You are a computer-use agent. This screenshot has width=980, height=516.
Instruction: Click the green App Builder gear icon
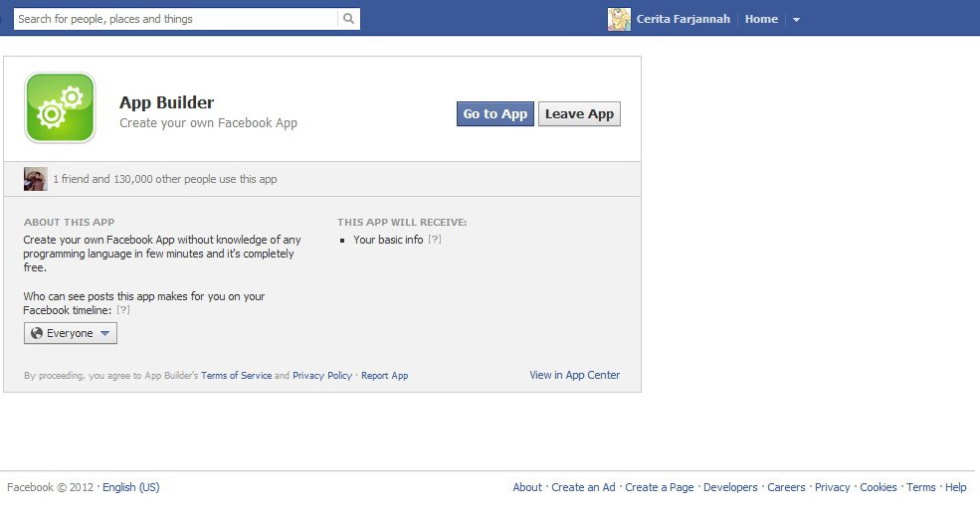click(60, 107)
